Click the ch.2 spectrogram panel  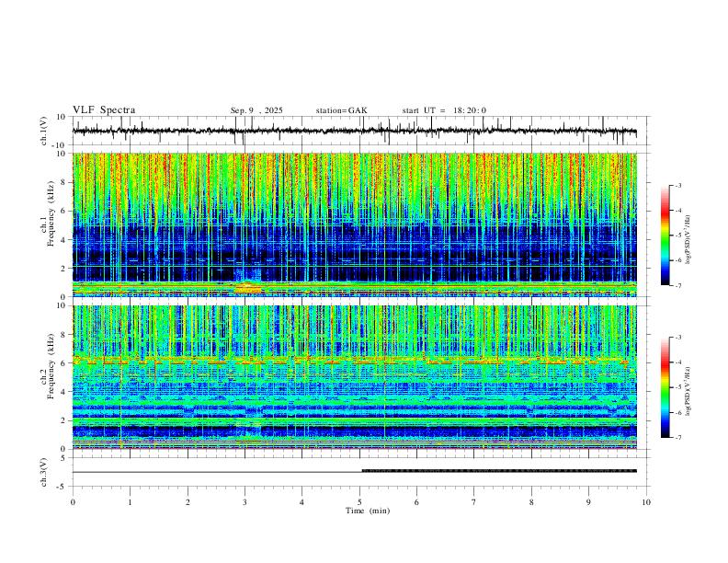pyautogui.click(x=355, y=377)
